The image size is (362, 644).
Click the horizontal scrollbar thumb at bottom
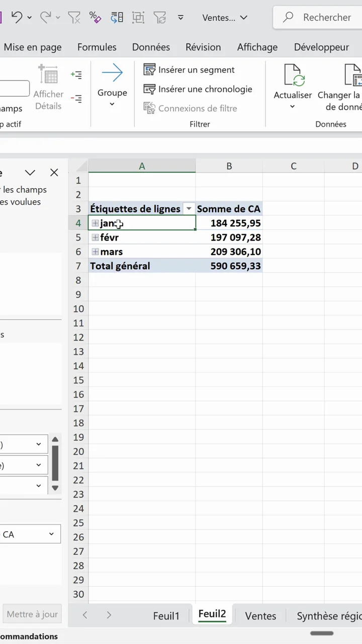[x=322, y=633]
